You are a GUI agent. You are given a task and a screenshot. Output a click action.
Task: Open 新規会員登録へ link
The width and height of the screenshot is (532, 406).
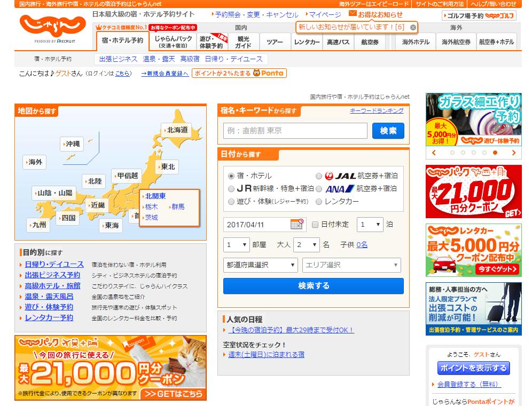[165, 73]
